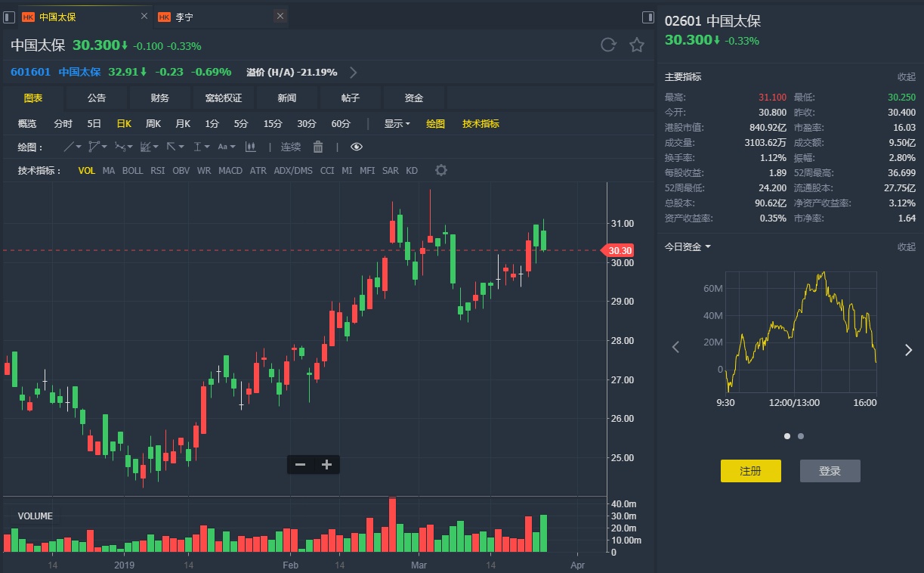Click the yellow 注册 button

click(750, 471)
